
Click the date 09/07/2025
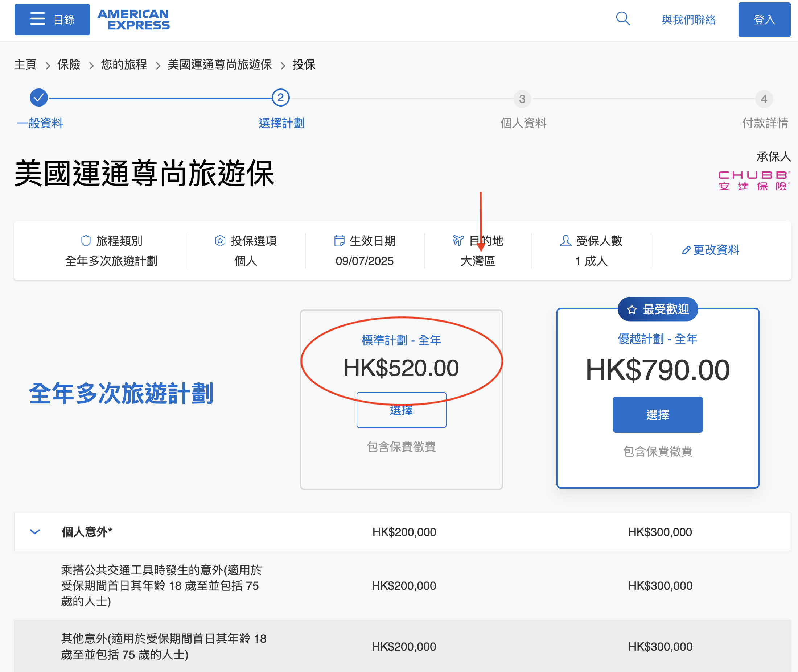tap(365, 261)
